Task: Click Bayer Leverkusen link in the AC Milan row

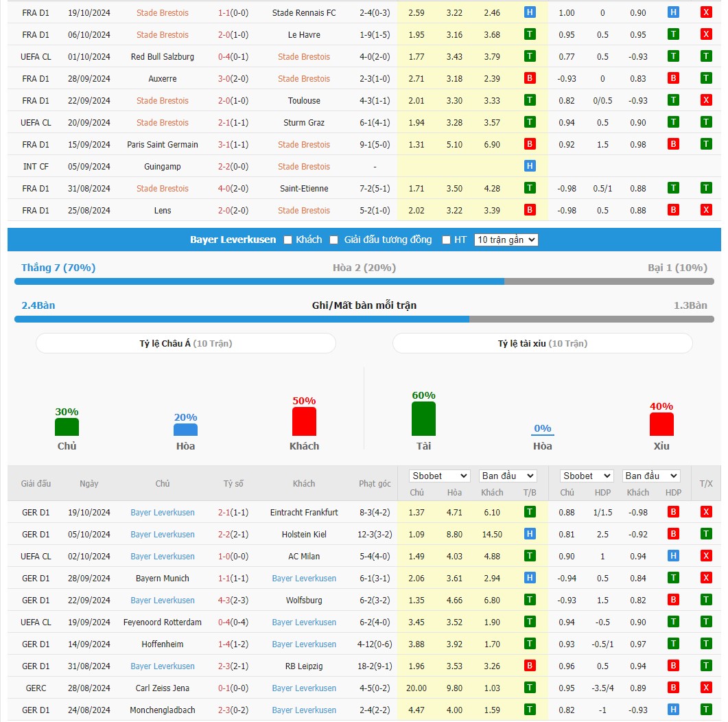Action: (x=163, y=556)
